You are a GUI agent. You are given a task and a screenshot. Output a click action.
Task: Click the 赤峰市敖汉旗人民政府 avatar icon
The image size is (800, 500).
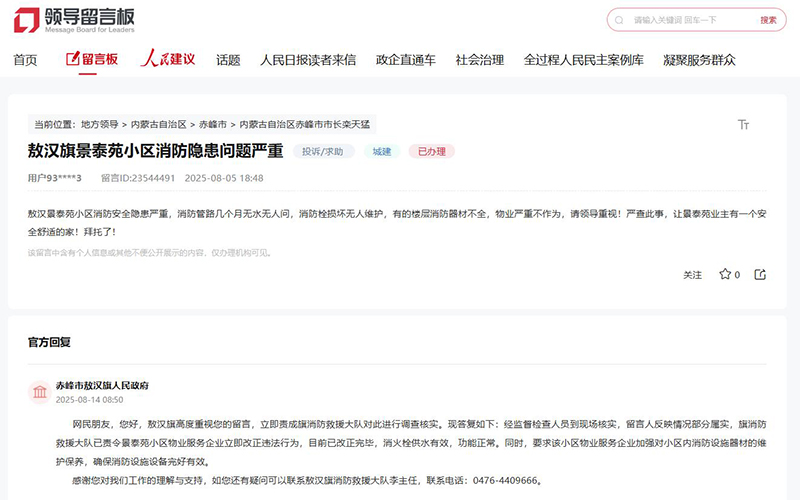pos(40,392)
